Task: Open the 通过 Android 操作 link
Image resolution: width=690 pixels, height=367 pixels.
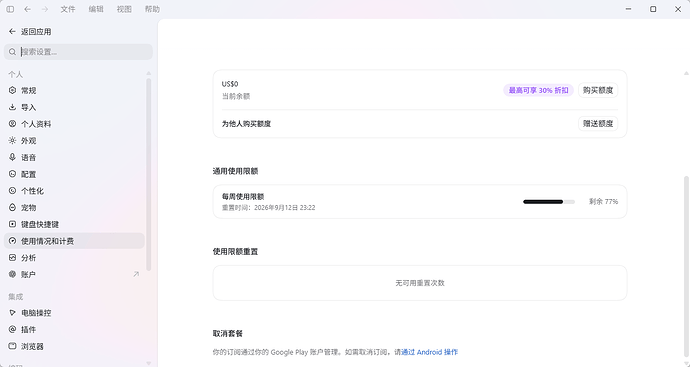Action: click(429, 352)
